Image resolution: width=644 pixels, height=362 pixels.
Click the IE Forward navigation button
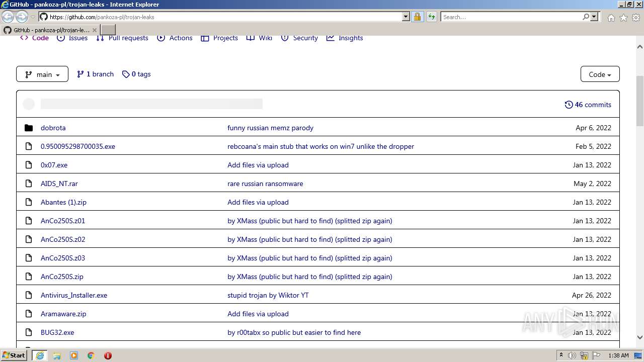click(x=22, y=17)
